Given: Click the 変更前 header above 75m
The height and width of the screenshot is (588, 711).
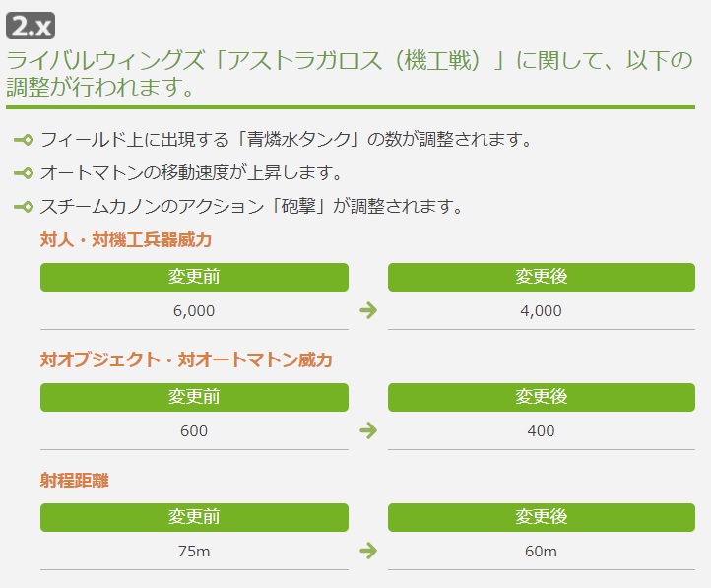Looking at the screenshot, I should click(194, 517).
